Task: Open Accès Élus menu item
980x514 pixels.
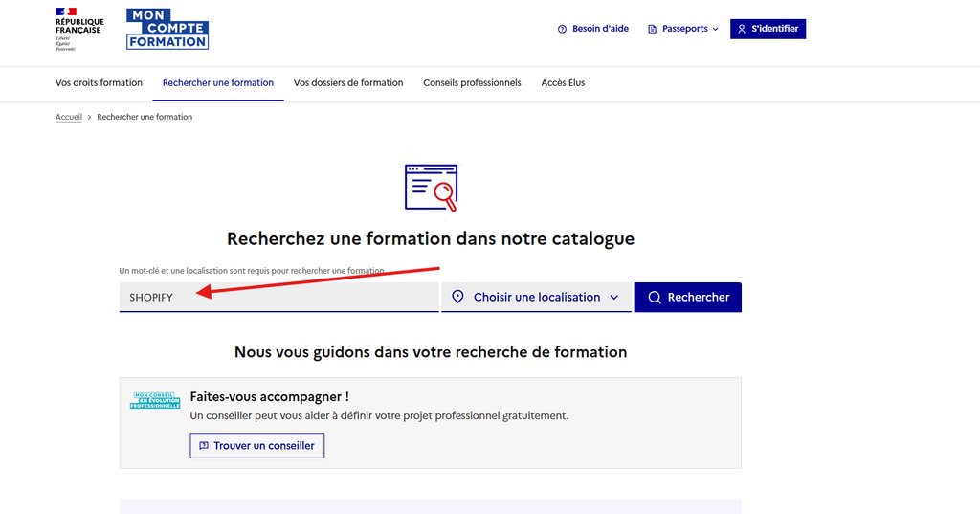Action: click(x=563, y=82)
